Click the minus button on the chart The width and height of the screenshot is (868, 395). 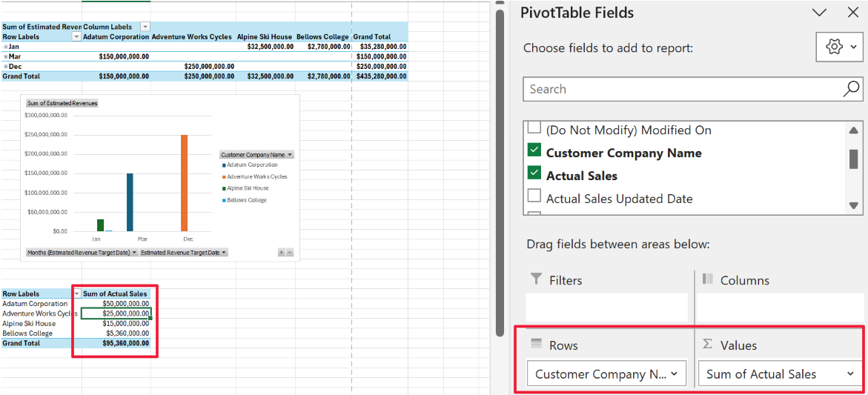pyautogui.click(x=290, y=252)
